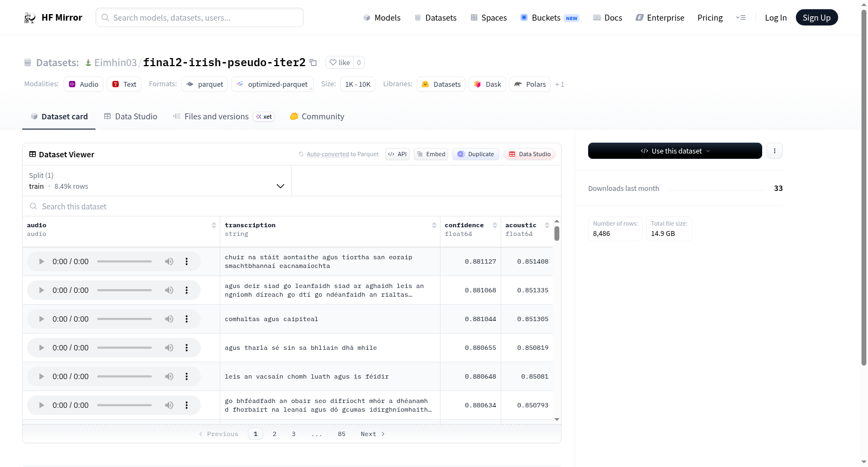The height and width of the screenshot is (467, 868).
Task: Mute audio in 'go bhféadfadh an obair seo' row
Action: coord(169,405)
